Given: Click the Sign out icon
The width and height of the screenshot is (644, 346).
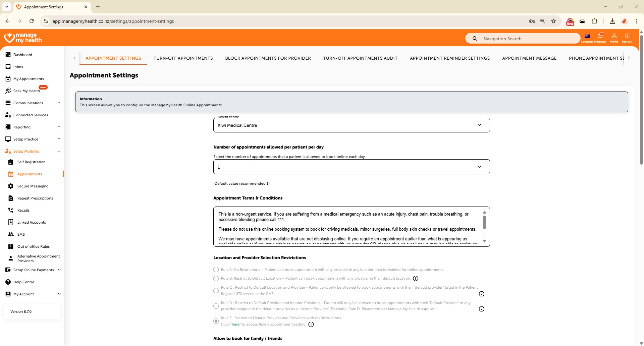Looking at the screenshot, I should click(627, 37).
